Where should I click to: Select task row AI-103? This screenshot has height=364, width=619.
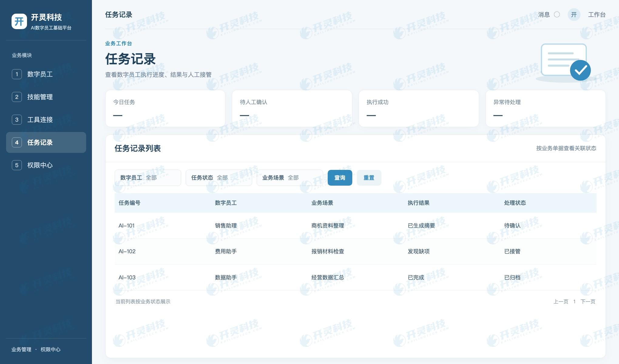(356, 278)
